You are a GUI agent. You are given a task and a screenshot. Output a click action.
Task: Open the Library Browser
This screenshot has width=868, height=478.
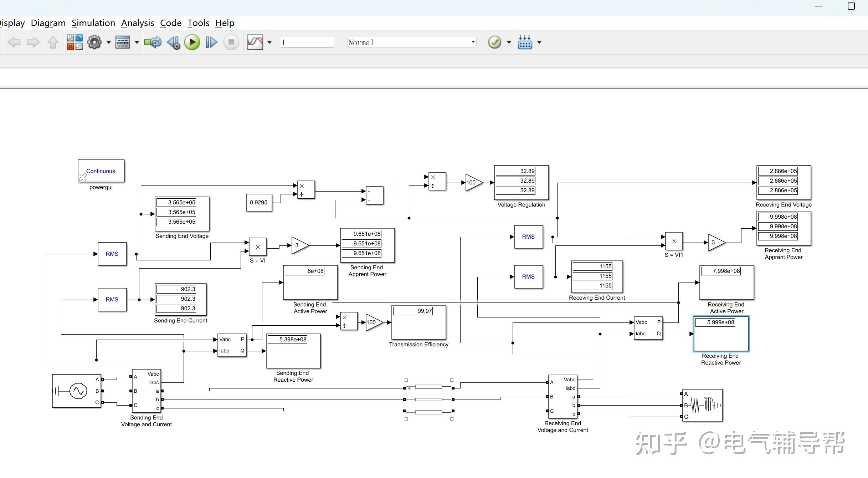(x=75, y=42)
